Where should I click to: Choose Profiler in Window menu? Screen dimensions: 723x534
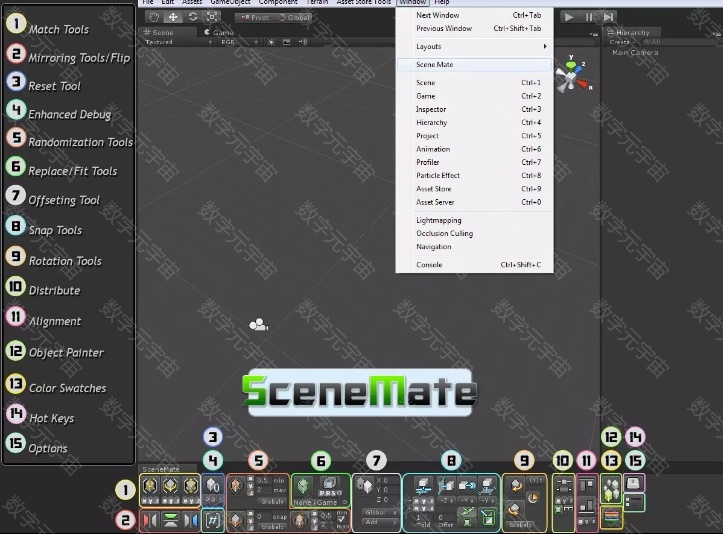click(x=475, y=162)
